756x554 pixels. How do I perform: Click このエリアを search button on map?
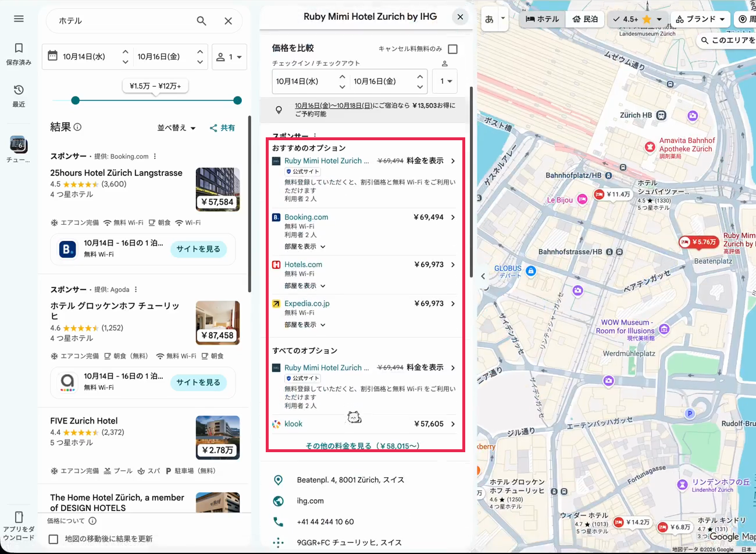pyautogui.click(x=727, y=40)
